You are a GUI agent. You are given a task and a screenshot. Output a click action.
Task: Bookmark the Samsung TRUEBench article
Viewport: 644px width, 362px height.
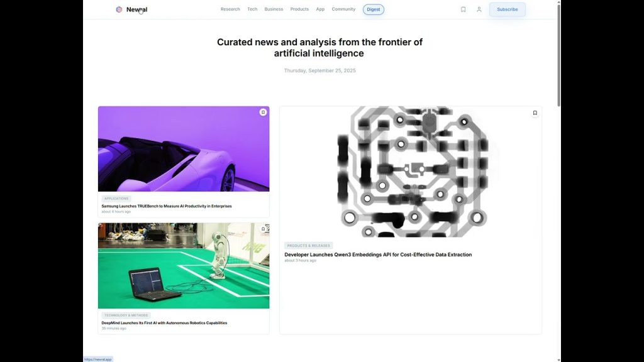(263, 112)
